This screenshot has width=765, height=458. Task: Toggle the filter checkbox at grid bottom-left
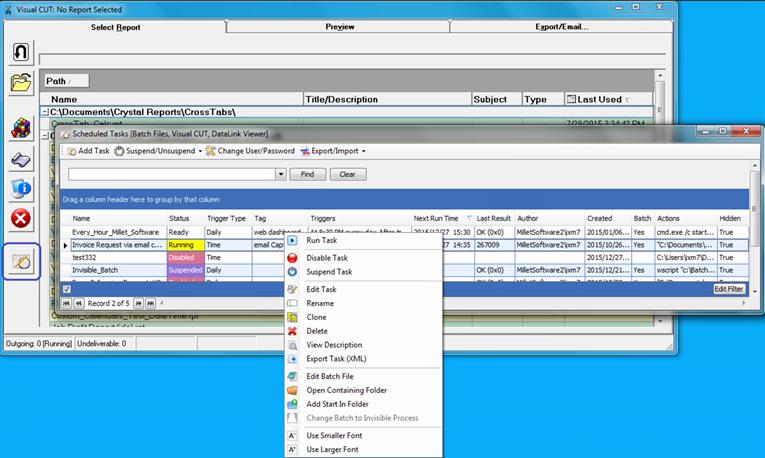pyautogui.click(x=67, y=289)
